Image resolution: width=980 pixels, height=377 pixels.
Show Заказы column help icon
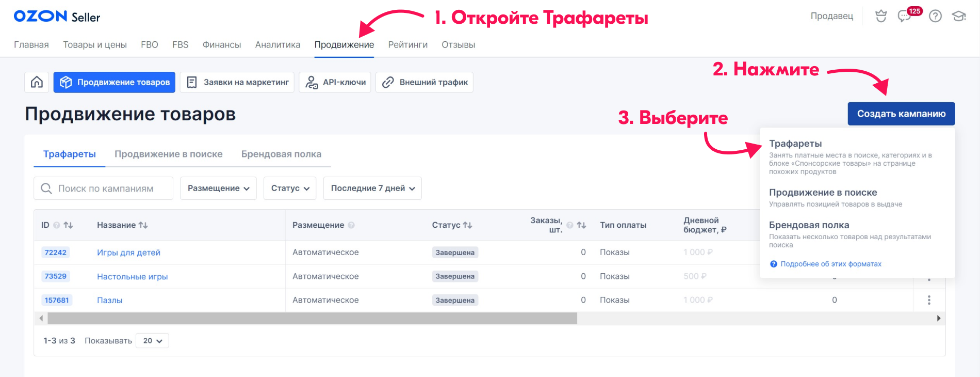click(570, 225)
